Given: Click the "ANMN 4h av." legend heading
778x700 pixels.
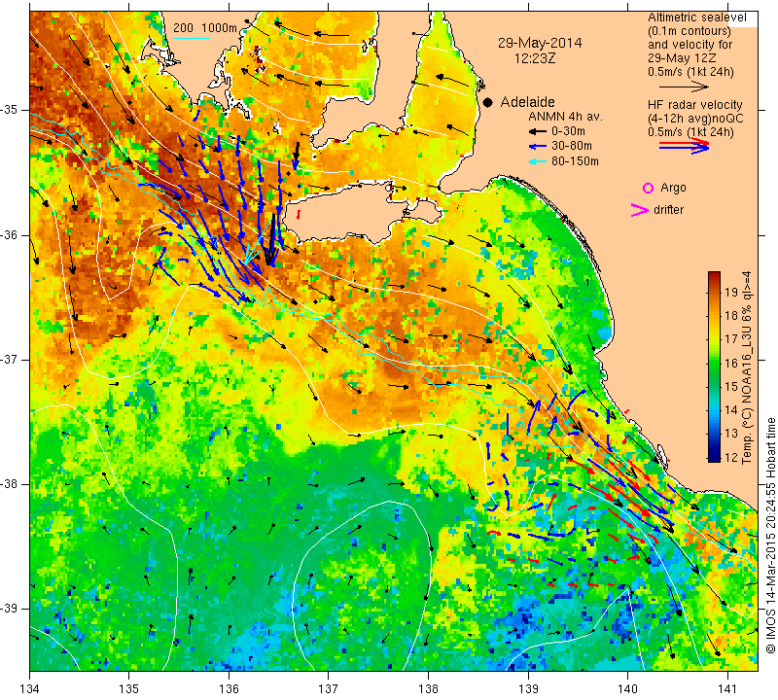Looking at the screenshot, I should [x=565, y=117].
